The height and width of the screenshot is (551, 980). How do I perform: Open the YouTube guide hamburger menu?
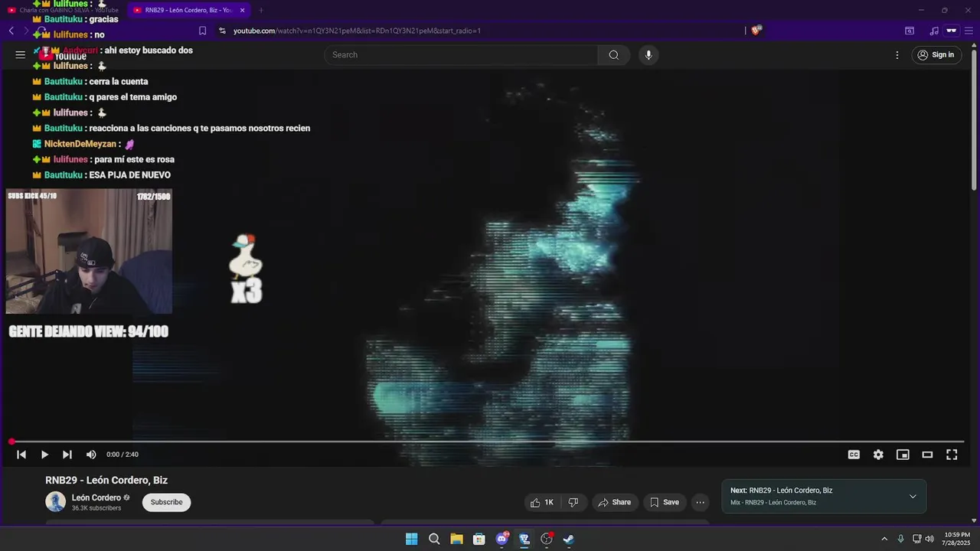point(21,54)
